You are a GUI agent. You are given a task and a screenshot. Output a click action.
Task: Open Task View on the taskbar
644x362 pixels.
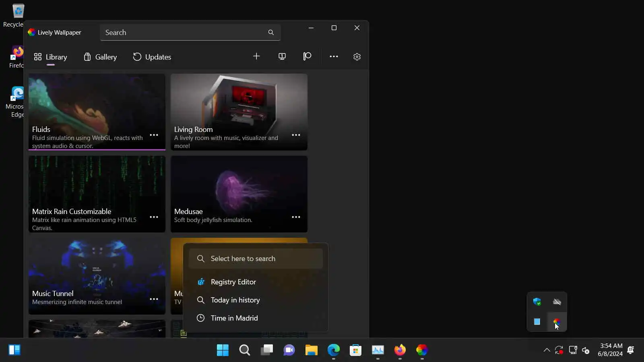[267, 350]
